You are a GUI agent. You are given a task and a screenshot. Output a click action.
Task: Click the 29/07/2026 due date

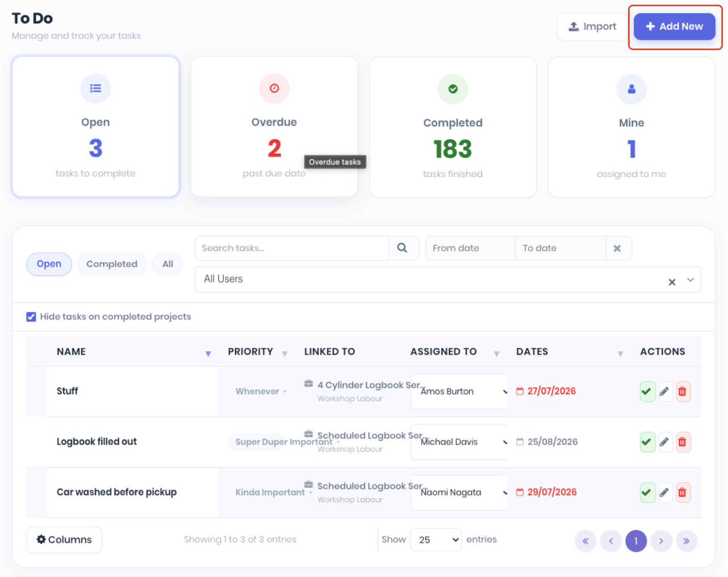pyautogui.click(x=551, y=492)
